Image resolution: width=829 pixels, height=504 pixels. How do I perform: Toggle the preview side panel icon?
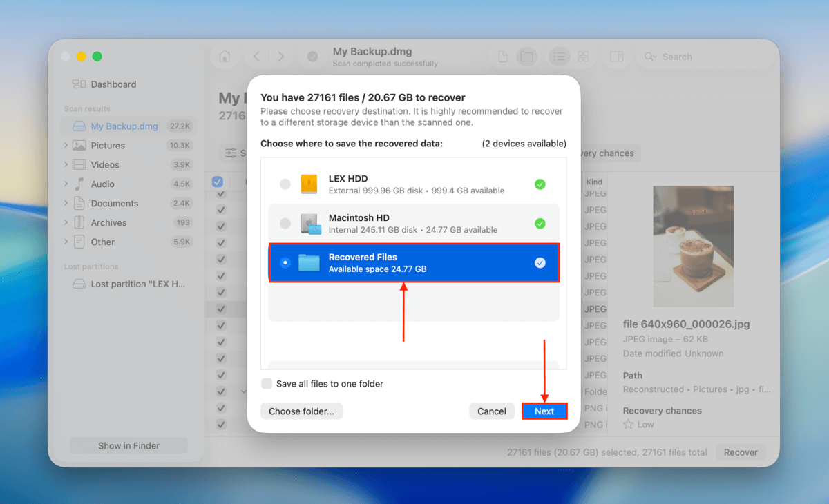click(x=616, y=57)
